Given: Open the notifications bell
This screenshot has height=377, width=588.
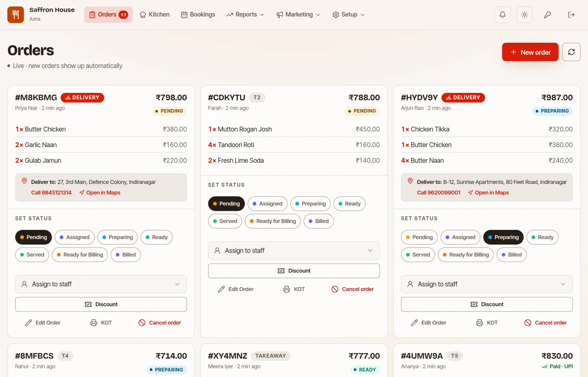Looking at the screenshot, I should pyautogui.click(x=502, y=15).
